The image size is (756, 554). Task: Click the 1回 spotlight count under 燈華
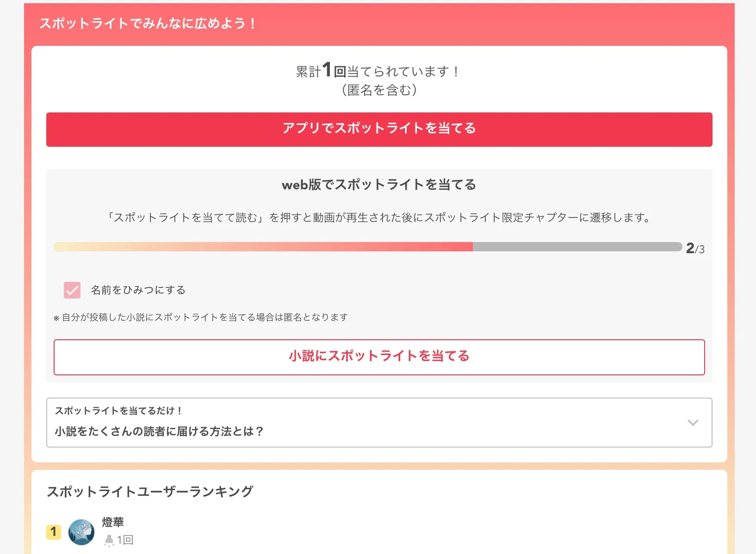(x=125, y=540)
